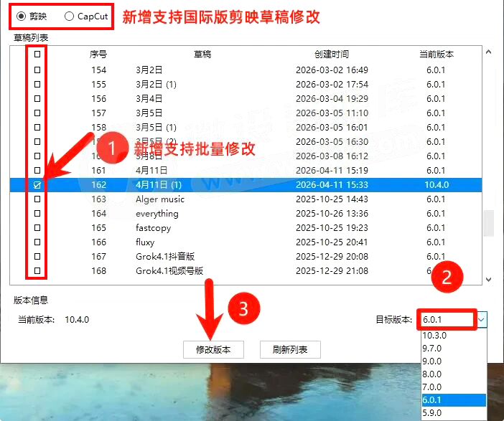Check the box for draft 154
504x421 pixels.
click(x=37, y=70)
